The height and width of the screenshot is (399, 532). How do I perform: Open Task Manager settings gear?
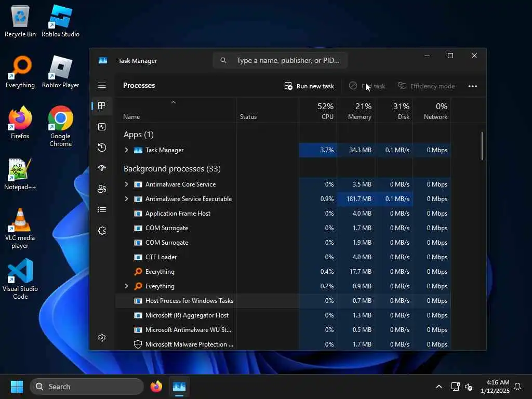click(x=101, y=338)
